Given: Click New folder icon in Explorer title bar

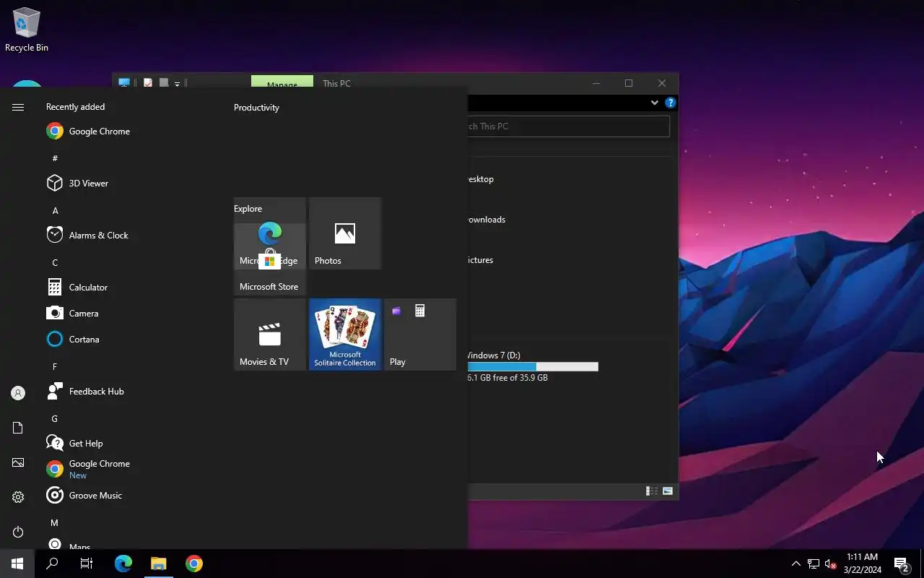Looking at the screenshot, I should (164, 84).
